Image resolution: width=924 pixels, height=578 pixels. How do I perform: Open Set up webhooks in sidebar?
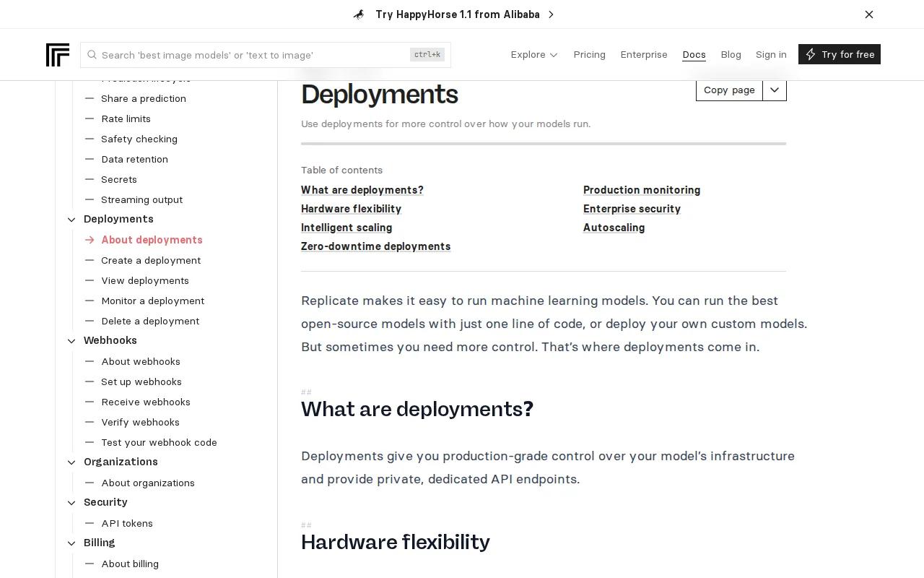coord(141,381)
